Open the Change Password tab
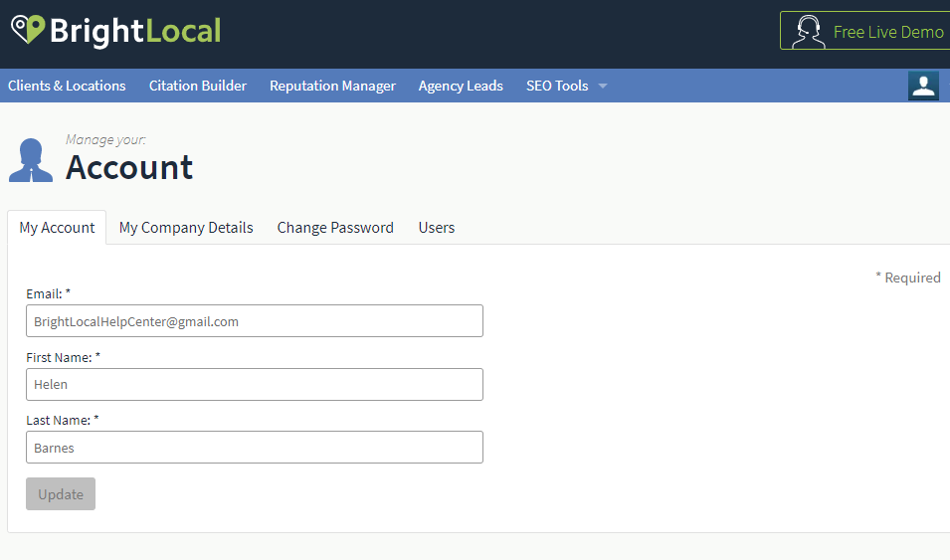 point(335,227)
